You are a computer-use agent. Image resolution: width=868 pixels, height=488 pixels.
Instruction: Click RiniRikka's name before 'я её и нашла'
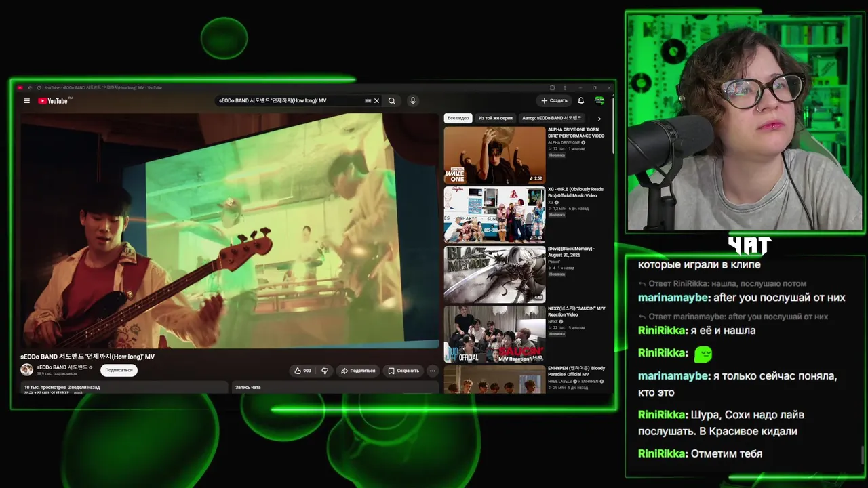point(662,331)
